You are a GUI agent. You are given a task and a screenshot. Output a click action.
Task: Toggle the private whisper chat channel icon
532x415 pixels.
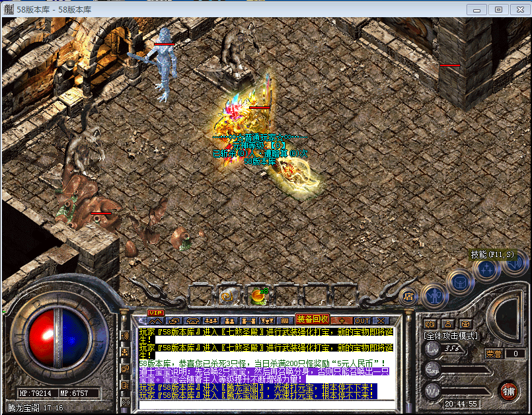[x=125, y=386]
